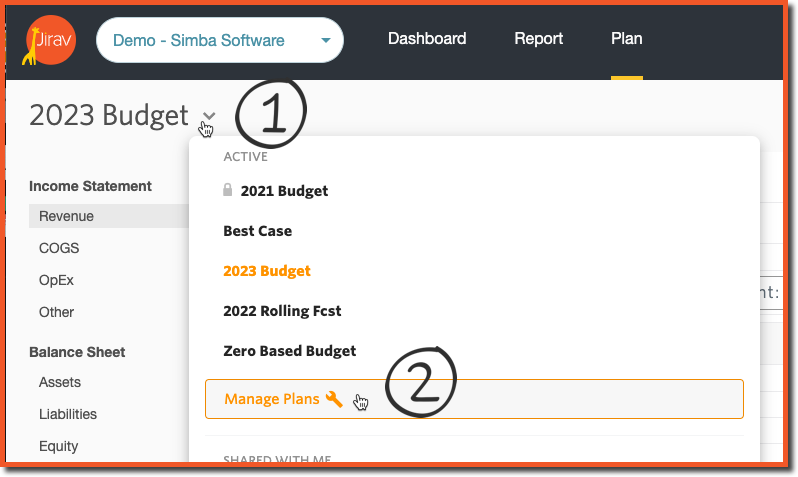The width and height of the screenshot is (798, 477).
Task: Pick the 2022 Rolling Fcst plan
Action: 282,311
